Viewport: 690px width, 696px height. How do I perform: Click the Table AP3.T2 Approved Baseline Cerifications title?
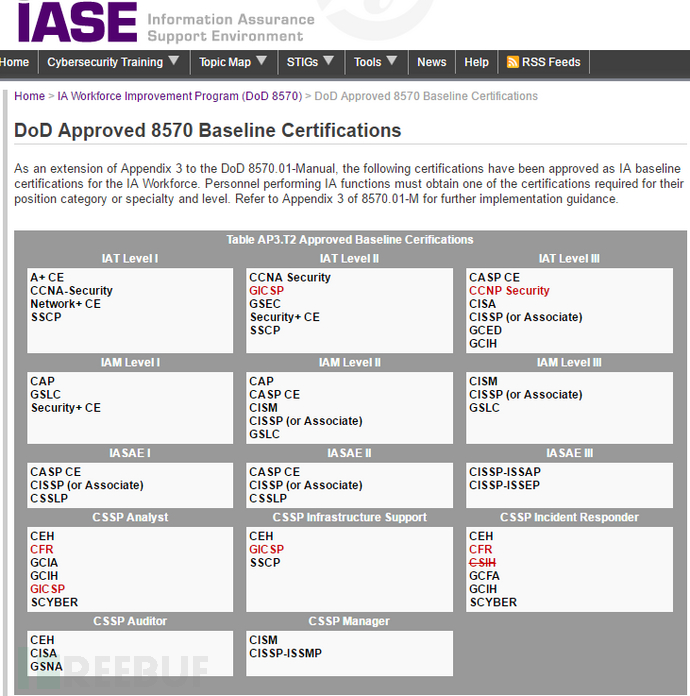[x=350, y=240]
